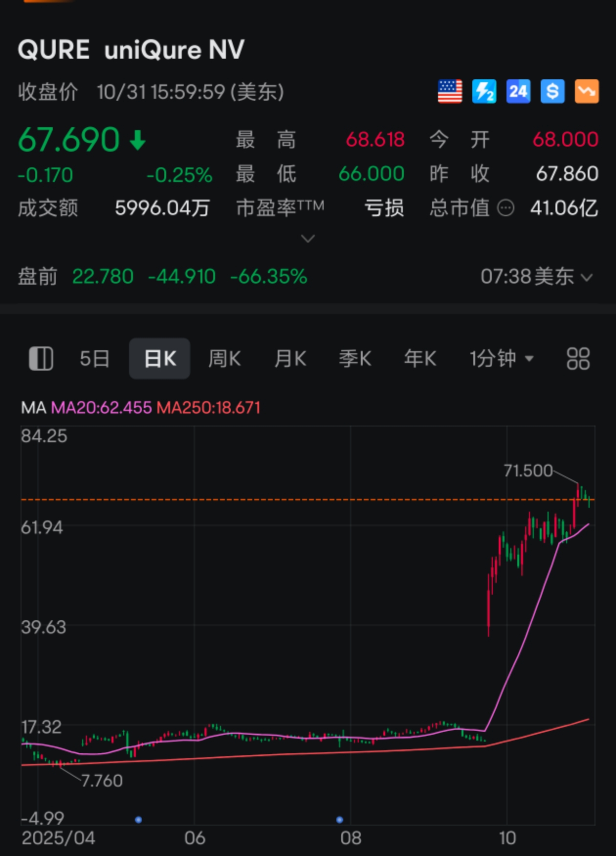Tap the 最高 value 68.618
Image resolution: width=616 pixels, height=856 pixels.
[375, 140]
